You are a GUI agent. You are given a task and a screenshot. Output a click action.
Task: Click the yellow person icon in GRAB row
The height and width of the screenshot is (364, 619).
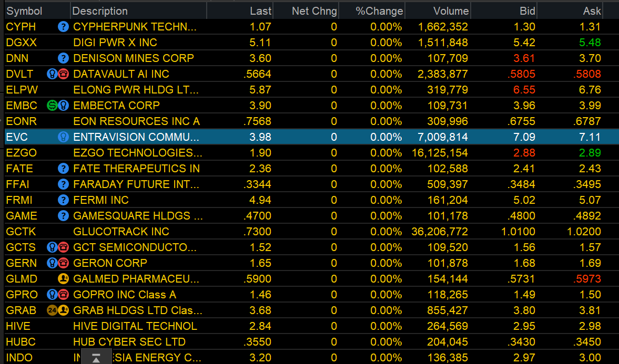click(x=63, y=311)
